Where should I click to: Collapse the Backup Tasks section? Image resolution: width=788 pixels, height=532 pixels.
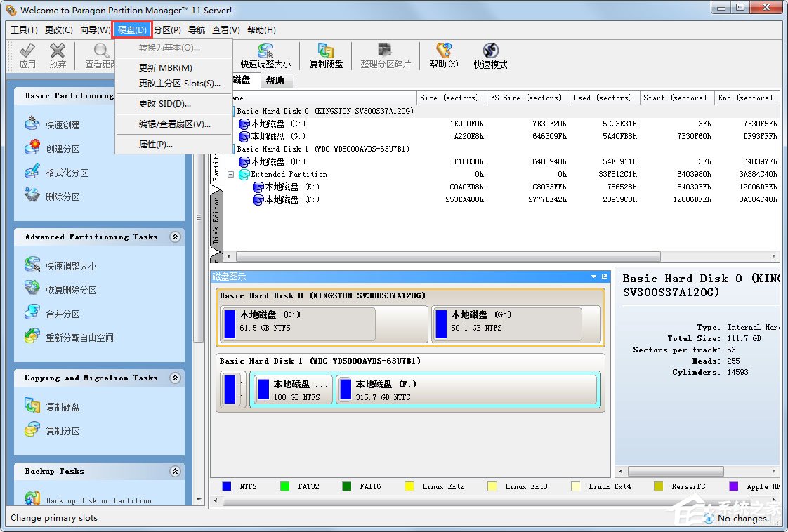175,471
